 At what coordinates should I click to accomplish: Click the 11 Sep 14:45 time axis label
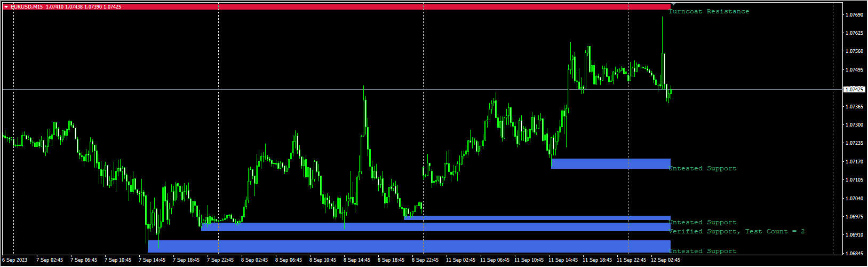point(563,260)
